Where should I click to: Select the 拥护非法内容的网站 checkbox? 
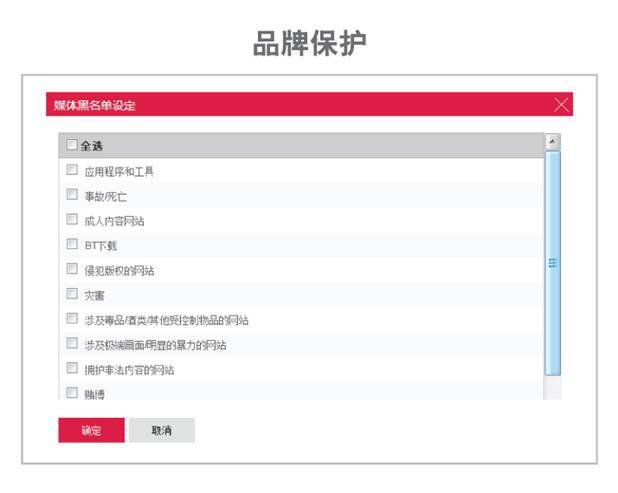coord(72,368)
